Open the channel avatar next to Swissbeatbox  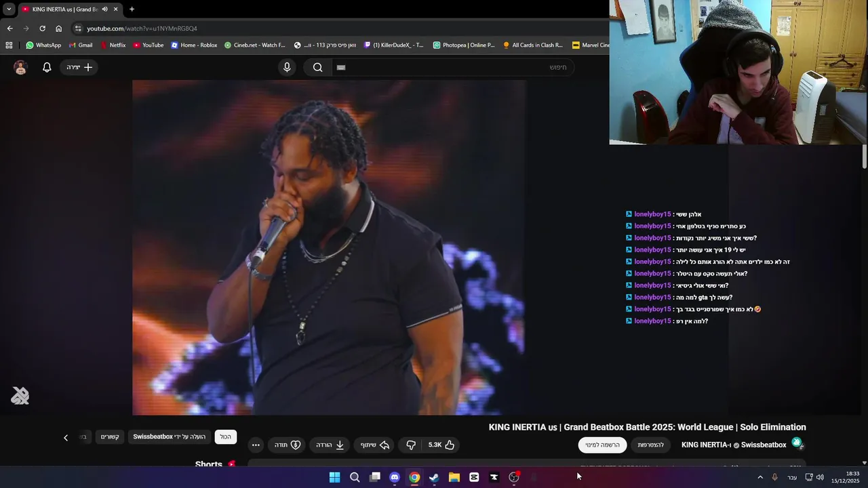point(797,443)
